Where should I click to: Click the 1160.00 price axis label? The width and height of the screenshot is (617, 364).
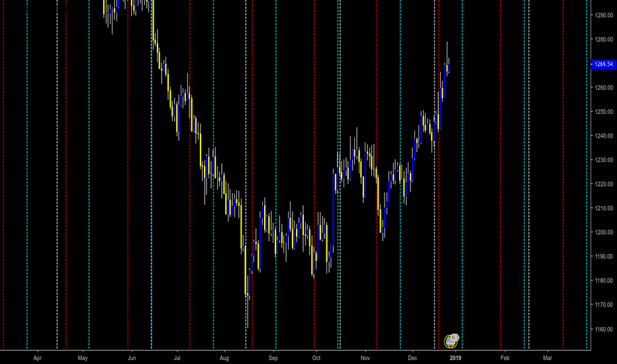coord(604,329)
